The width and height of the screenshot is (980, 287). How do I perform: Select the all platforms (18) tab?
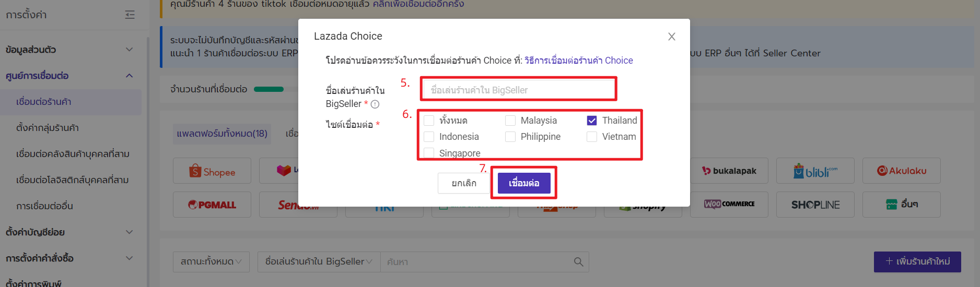(x=222, y=134)
